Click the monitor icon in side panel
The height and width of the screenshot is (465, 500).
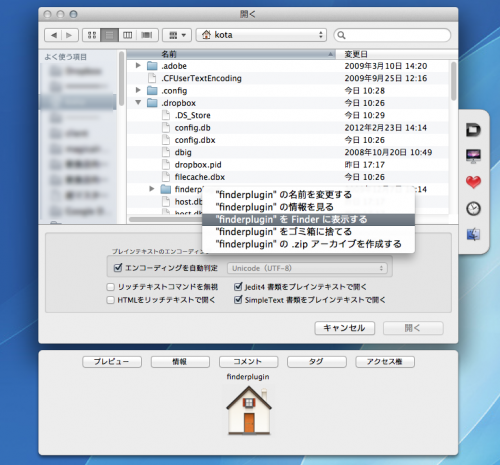(473, 156)
